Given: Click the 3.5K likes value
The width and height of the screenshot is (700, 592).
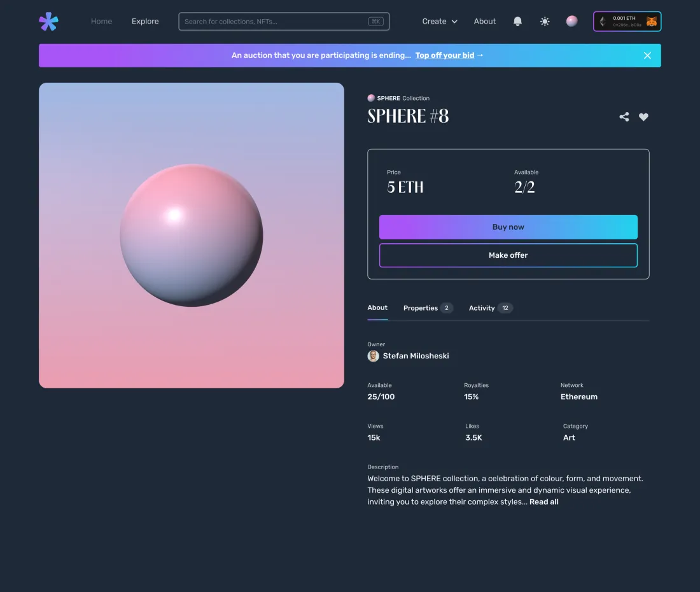Looking at the screenshot, I should coord(473,437).
